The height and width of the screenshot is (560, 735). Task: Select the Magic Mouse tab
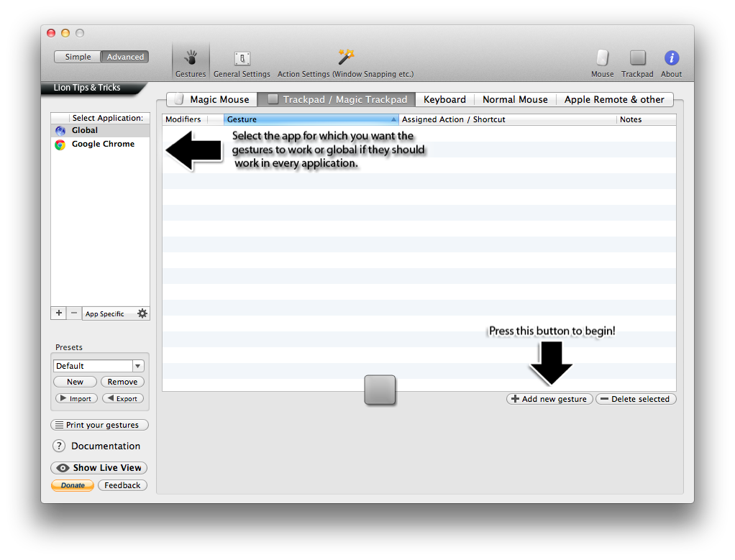[212, 100]
